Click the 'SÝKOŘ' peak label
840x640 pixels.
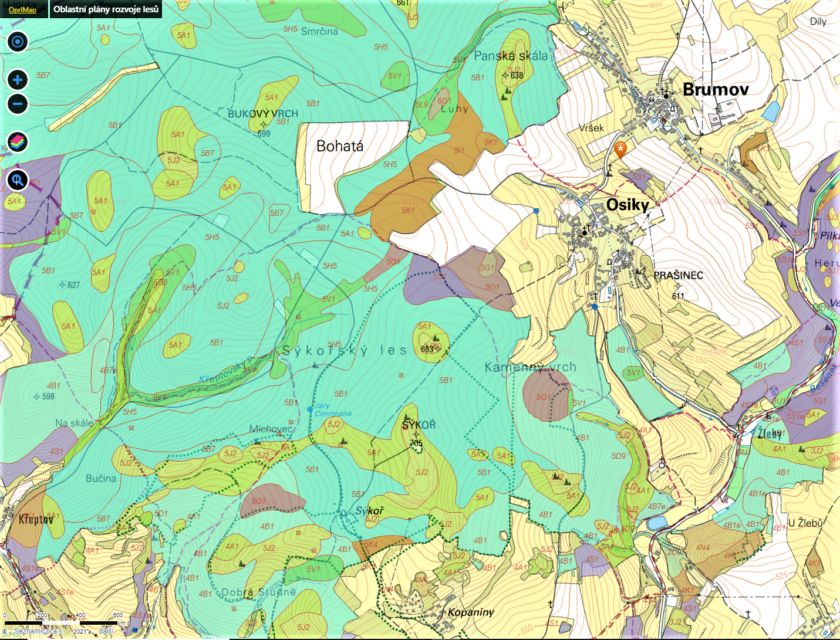click(419, 425)
